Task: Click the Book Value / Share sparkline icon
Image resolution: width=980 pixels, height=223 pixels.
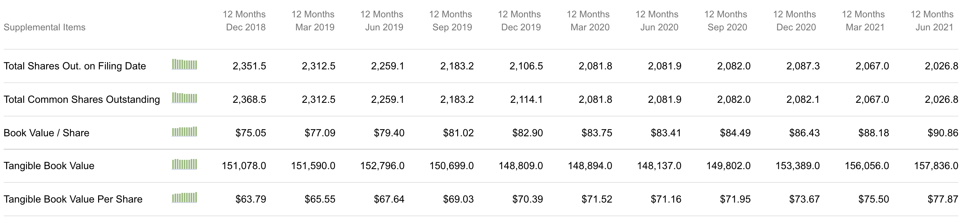Action: pyautogui.click(x=184, y=132)
